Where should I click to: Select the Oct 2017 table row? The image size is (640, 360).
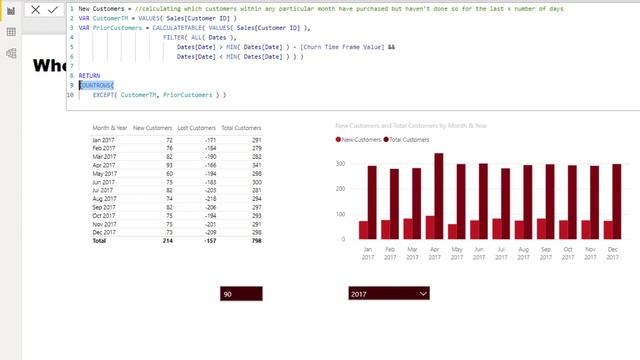pos(177,216)
